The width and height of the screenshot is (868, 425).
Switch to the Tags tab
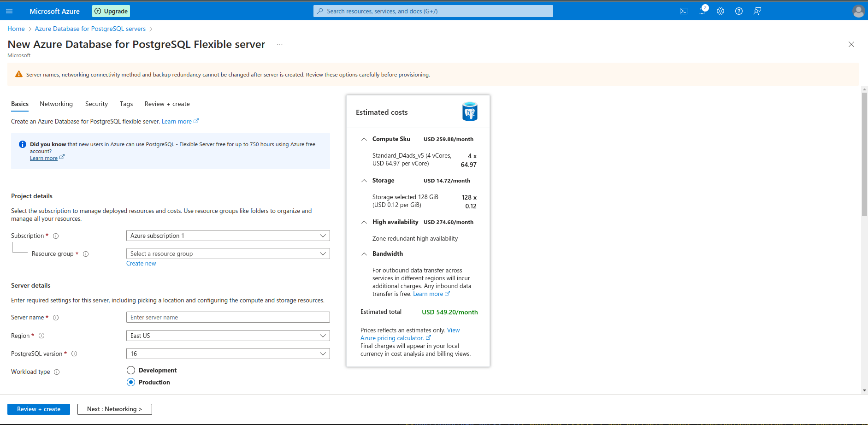pos(126,104)
